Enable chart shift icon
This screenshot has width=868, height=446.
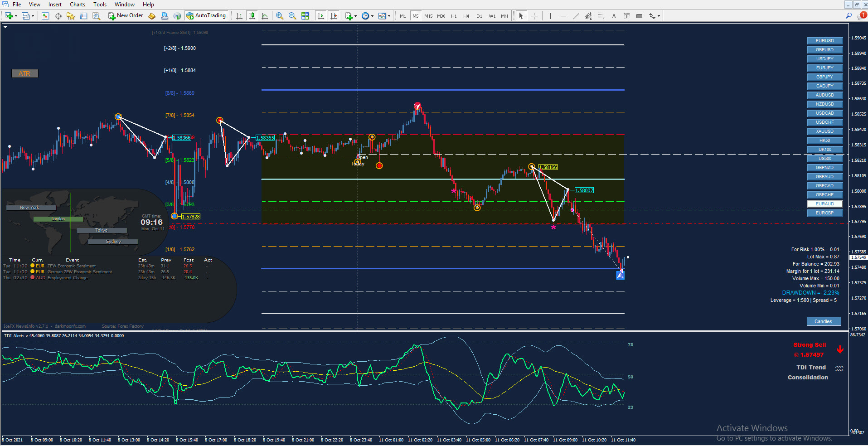tap(334, 16)
